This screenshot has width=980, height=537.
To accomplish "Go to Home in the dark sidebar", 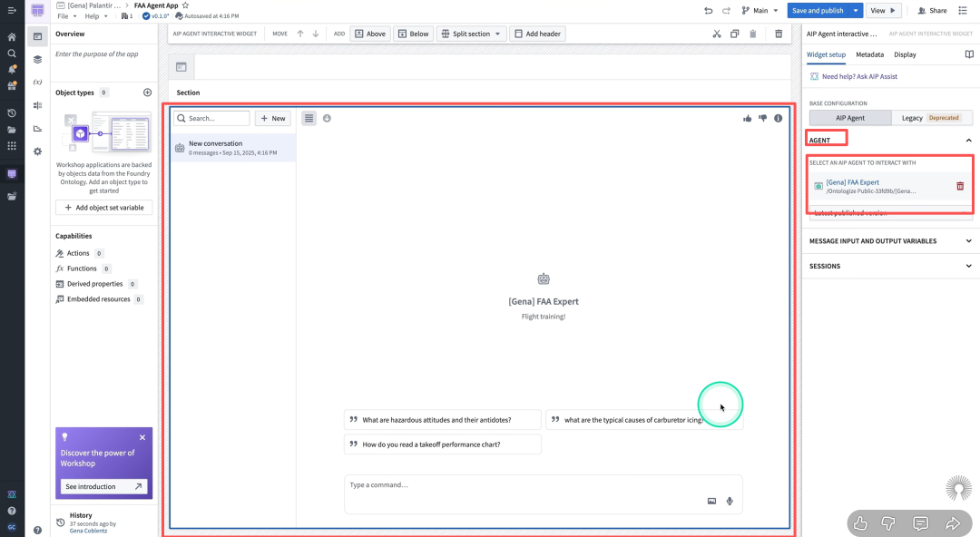I will pyautogui.click(x=11, y=37).
